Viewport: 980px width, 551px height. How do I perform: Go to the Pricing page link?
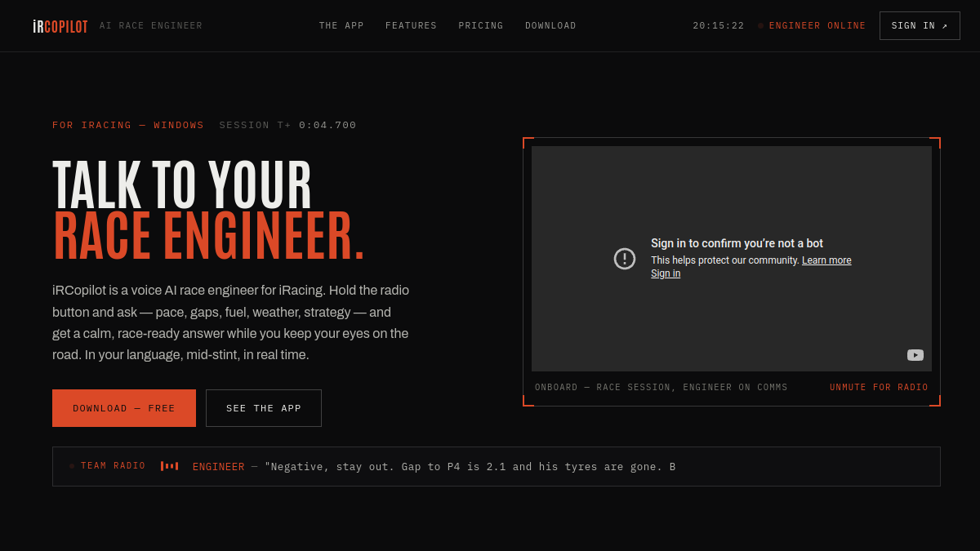coord(481,26)
